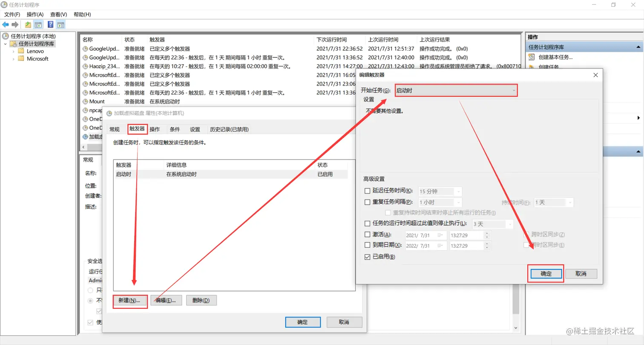The image size is (644, 345).
Task: Switch to the 设置 tab in the properties dialog
Action: pos(195,129)
